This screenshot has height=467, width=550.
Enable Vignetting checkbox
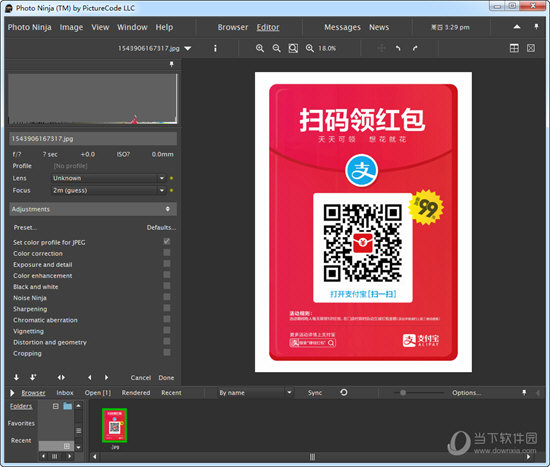tap(167, 330)
